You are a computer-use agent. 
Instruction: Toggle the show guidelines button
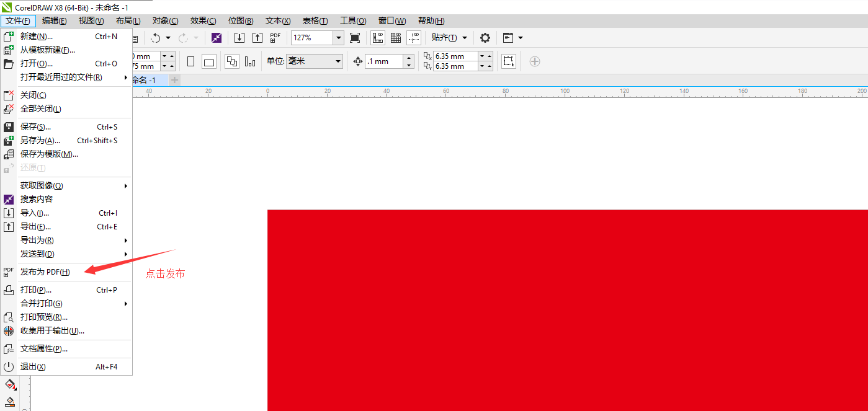tap(414, 38)
